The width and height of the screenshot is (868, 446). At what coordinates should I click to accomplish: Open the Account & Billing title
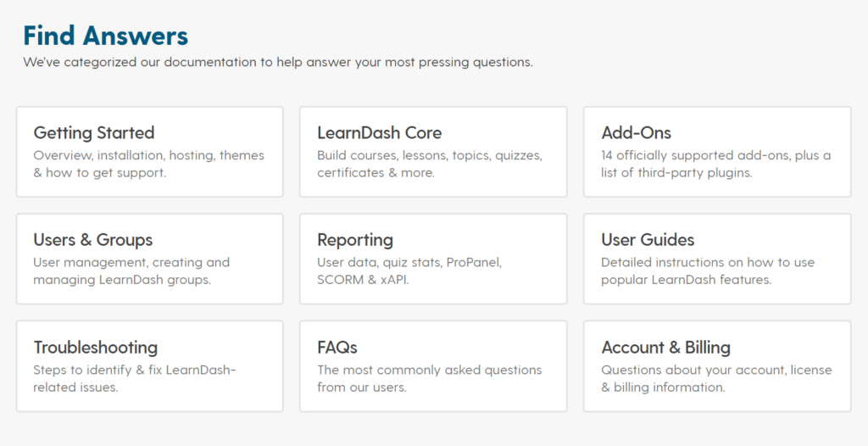click(x=665, y=348)
